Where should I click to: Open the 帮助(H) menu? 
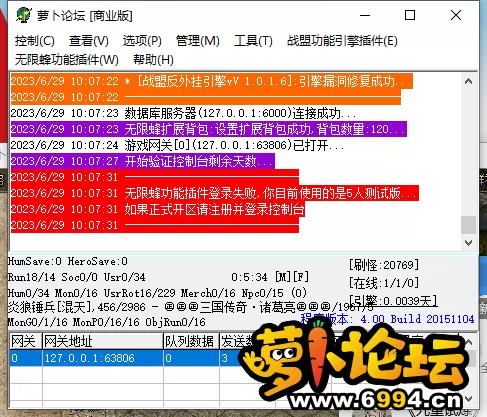[153, 60]
